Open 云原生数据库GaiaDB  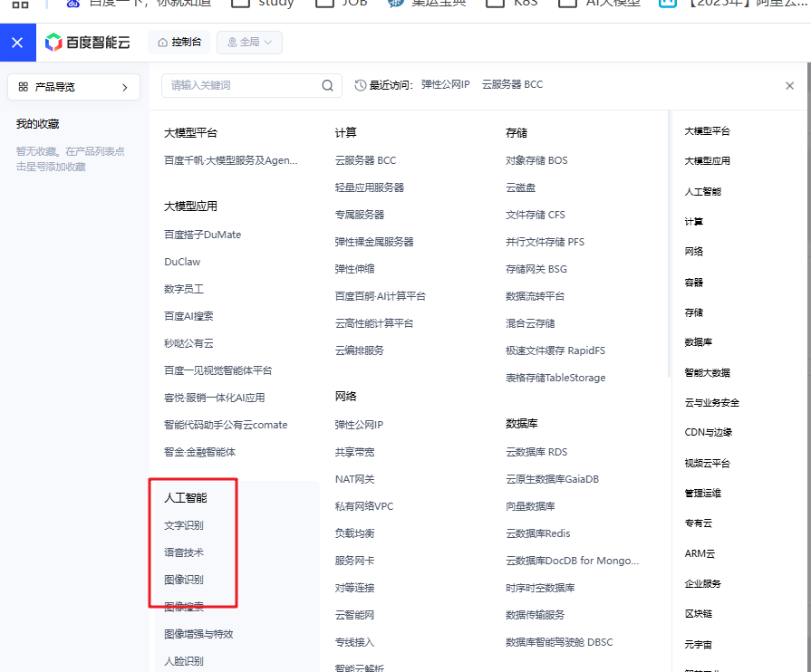[x=552, y=479]
